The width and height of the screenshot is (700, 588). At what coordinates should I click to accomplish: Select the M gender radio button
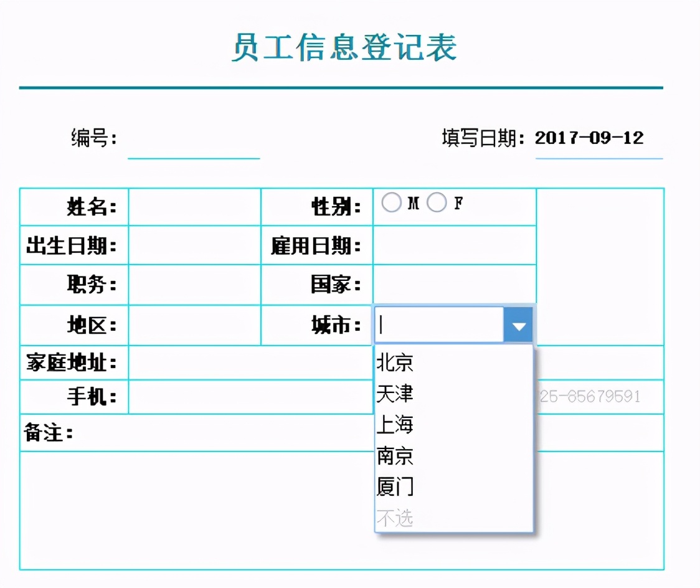392,202
